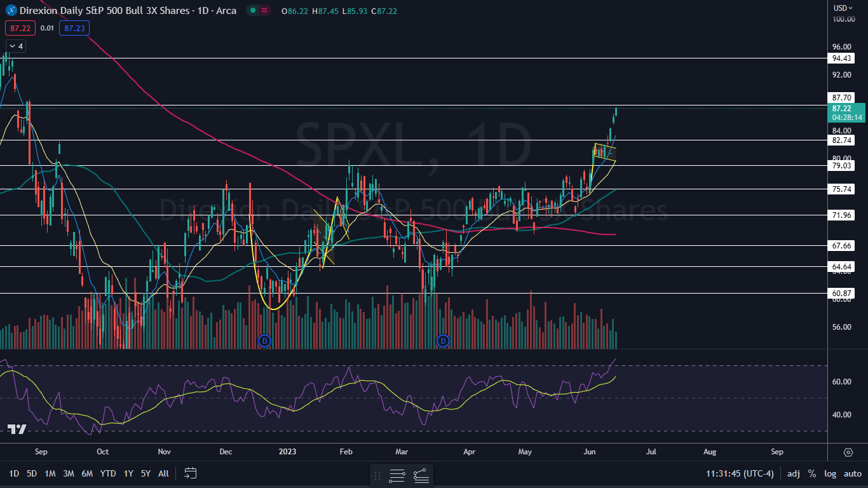This screenshot has height=488, width=868.
Task: Click the 82.74 price level label
Action: pyautogui.click(x=842, y=140)
